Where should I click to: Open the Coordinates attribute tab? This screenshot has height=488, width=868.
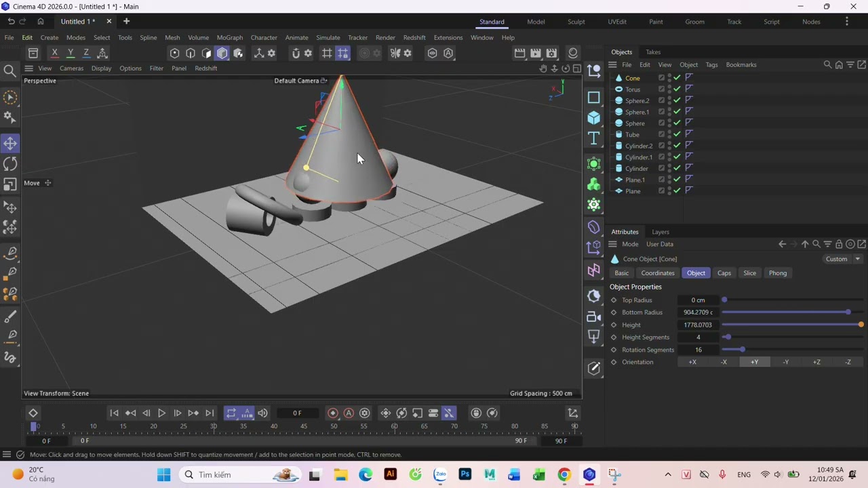point(658,273)
